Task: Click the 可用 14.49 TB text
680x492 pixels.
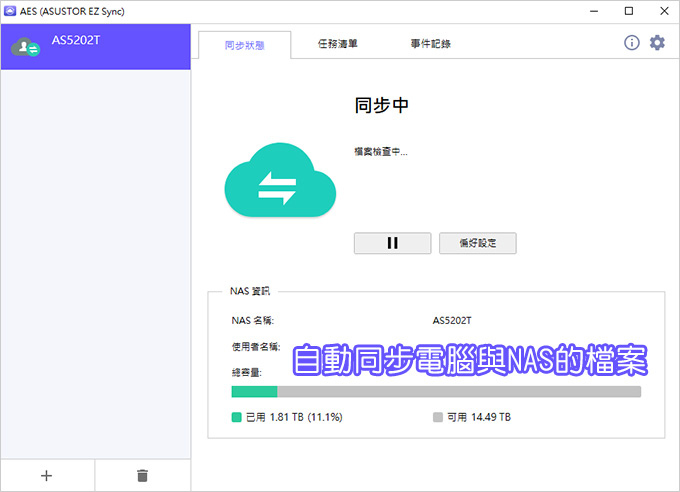Action: tap(479, 417)
